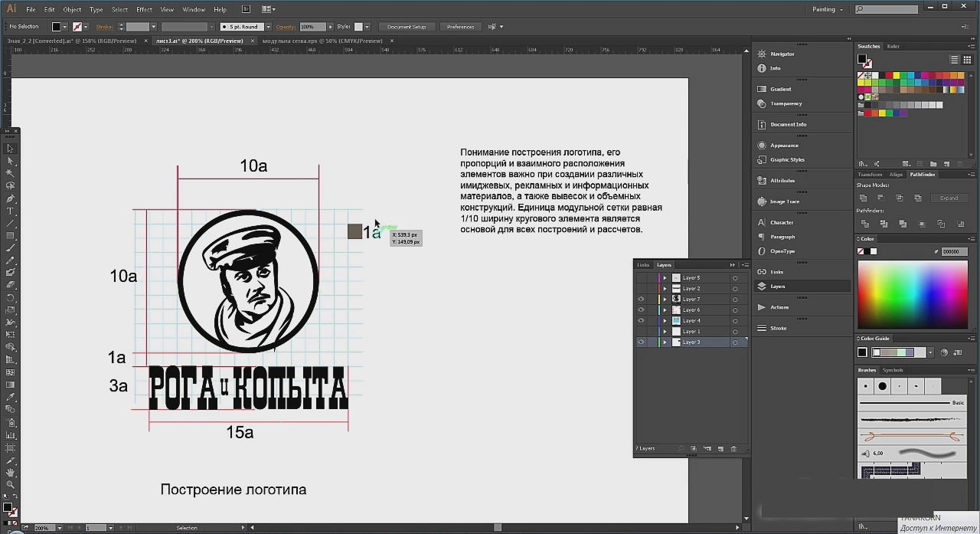The image size is (980, 534).
Task: Delete selected layer with trash icon
Action: point(733,448)
